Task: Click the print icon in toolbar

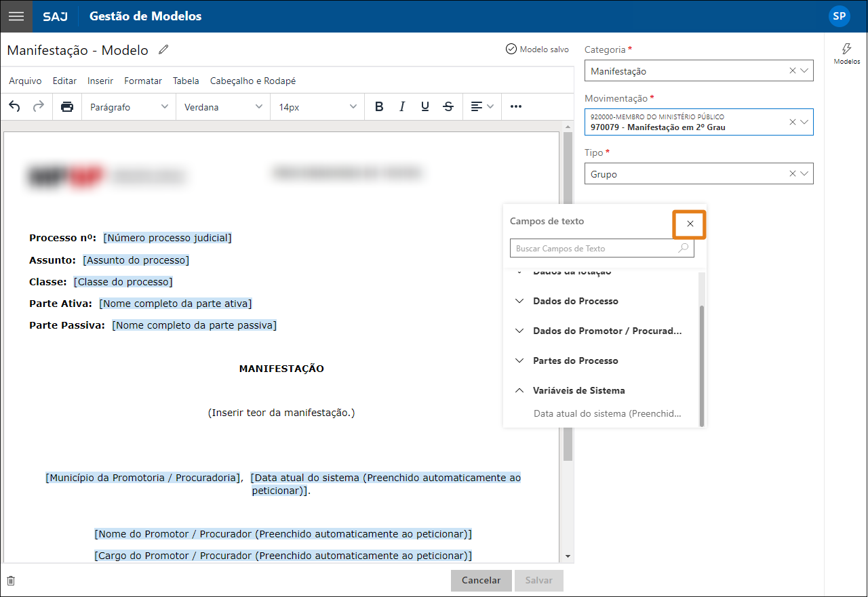Action: pos(66,106)
